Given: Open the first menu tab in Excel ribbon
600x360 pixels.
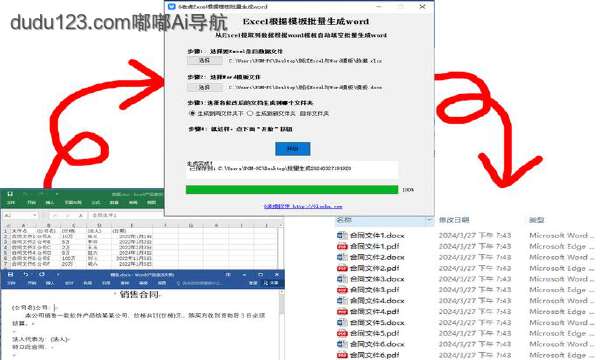Looking at the screenshot, I should [11, 202].
